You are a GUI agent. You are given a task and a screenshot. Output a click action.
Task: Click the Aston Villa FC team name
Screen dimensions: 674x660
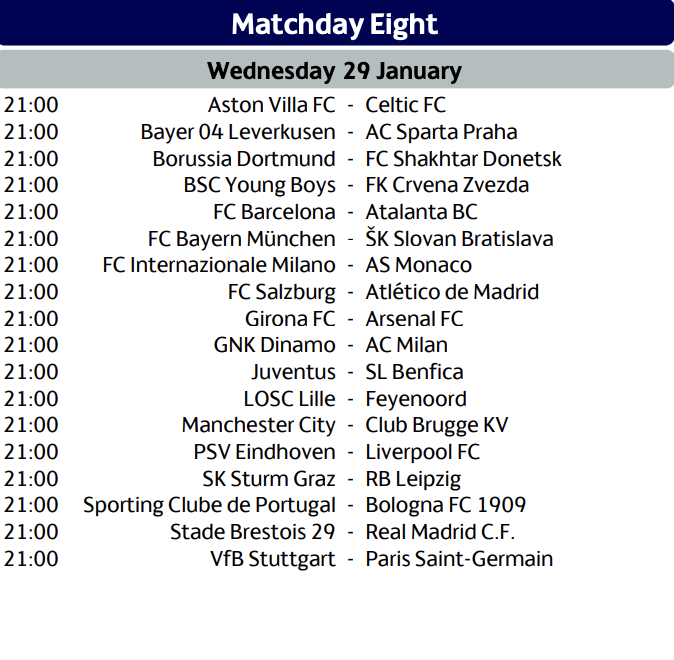tap(271, 105)
